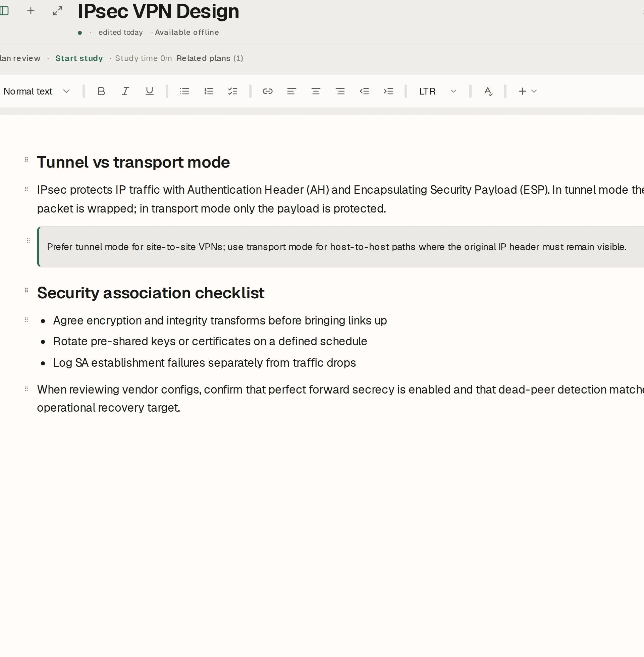The width and height of the screenshot is (644, 657).
Task: Grab drag handle beside Tunnel vs transport heading
Action: pyautogui.click(x=26, y=160)
